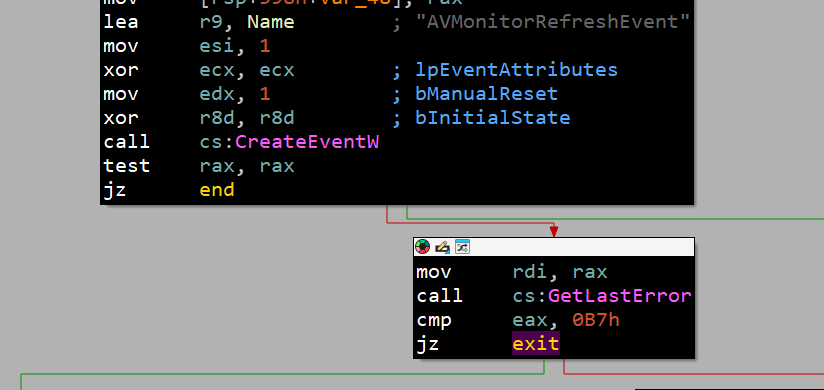Click the graph icon in node header
This screenshot has height=390, width=824.
(x=462, y=247)
